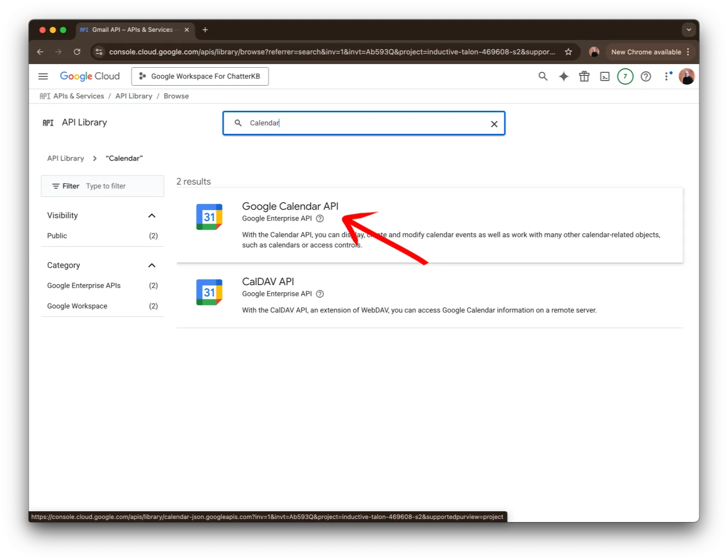Click in the Calendar search box
This screenshot has height=560, width=728.
(364, 123)
